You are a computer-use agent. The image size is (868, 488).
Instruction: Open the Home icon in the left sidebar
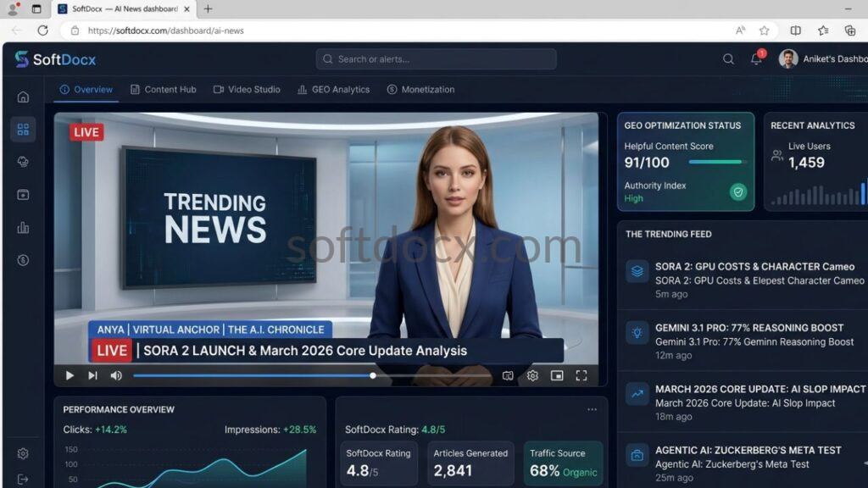tap(23, 97)
